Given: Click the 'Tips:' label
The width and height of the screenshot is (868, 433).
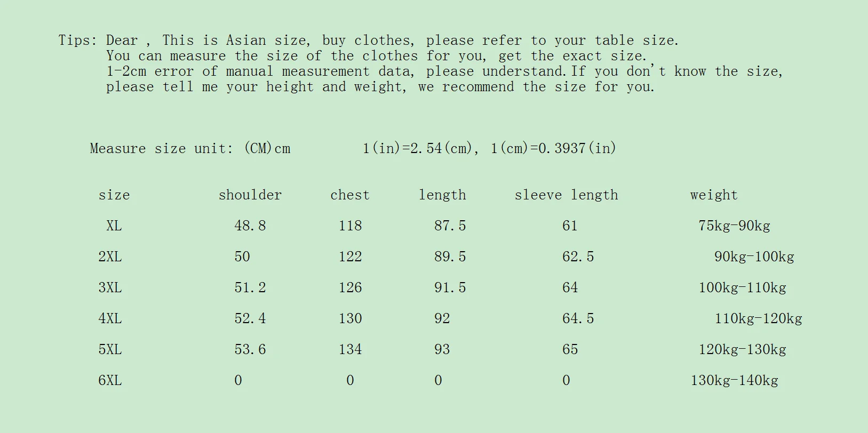Looking at the screenshot, I should [x=78, y=41].
